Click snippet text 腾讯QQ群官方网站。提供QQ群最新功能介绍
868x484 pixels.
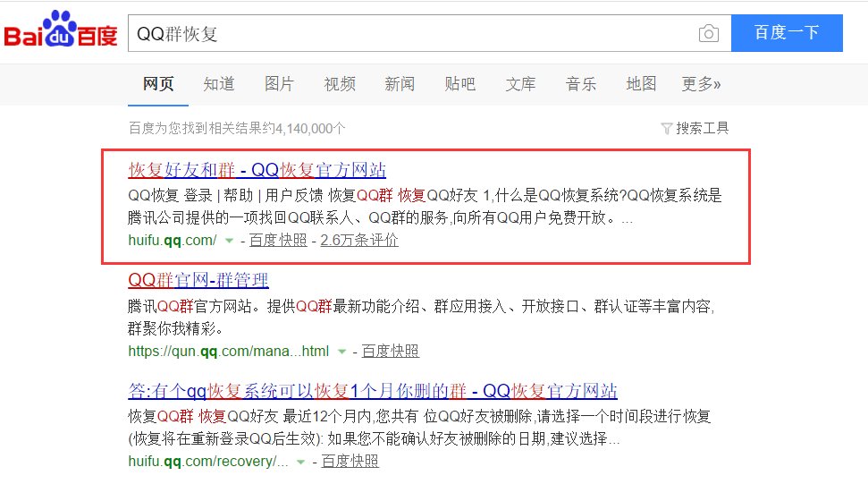click(421, 318)
